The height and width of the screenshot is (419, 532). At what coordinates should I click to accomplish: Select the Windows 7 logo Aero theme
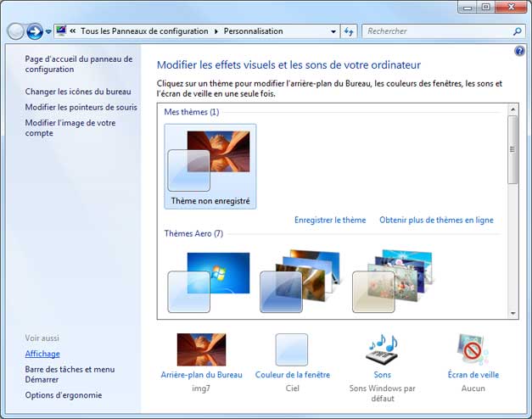click(209, 282)
